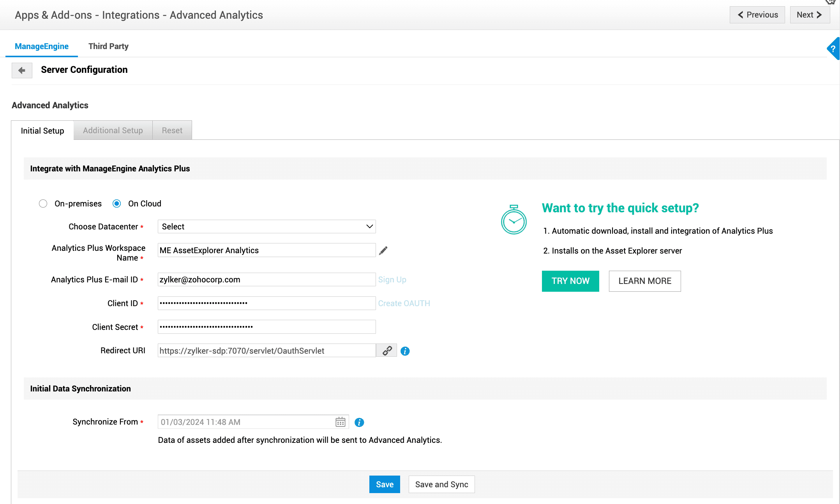The height and width of the screenshot is (504, 840).
Task: Open the calendar picker for Synchronize From
Action: point(340,422)
